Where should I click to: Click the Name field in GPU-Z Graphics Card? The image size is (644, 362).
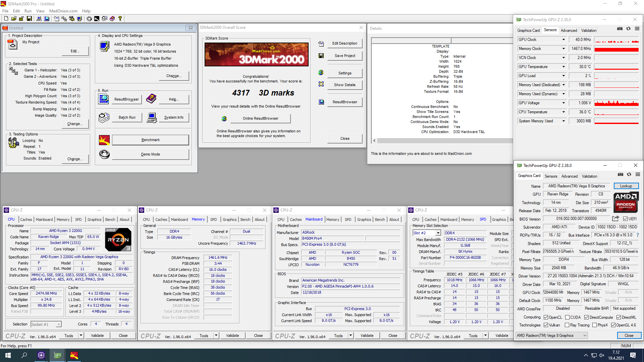click(x=577, y=186)
